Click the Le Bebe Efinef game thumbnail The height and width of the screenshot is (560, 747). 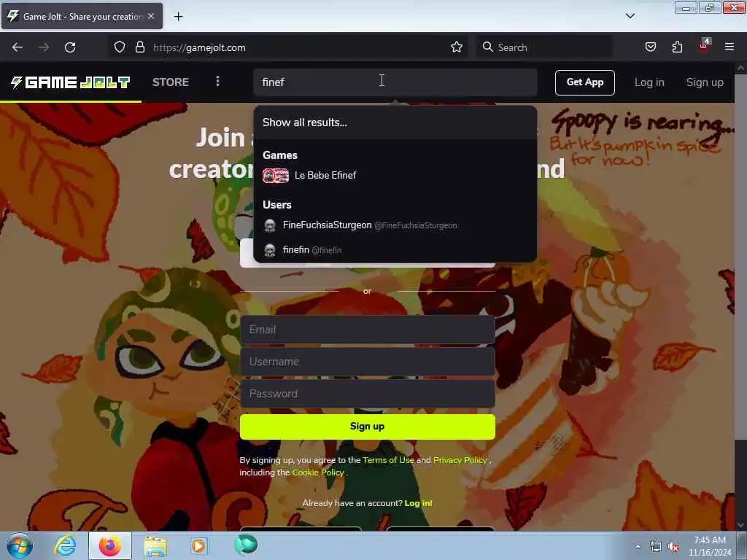tap(275, 176)
